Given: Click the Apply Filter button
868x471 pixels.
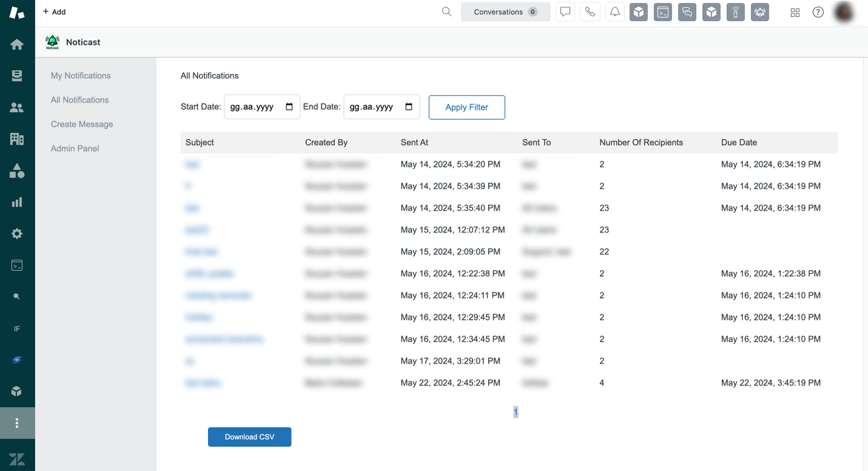Looking at the screenshot, I should click(466, 107).
